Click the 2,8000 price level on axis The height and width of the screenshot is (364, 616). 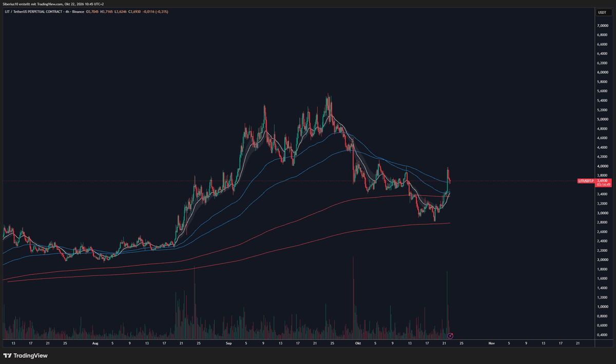pos(603,223)
